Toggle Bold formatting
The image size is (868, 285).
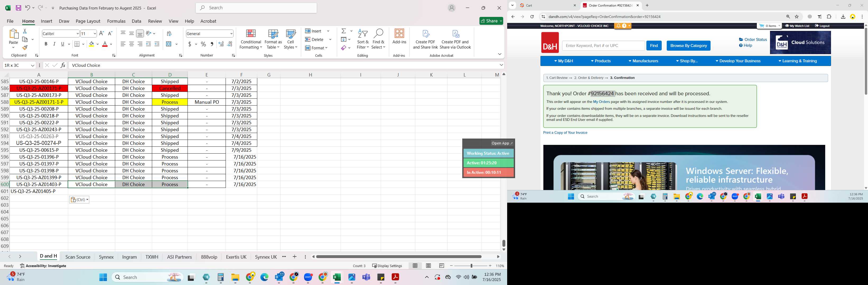[46, 44]
